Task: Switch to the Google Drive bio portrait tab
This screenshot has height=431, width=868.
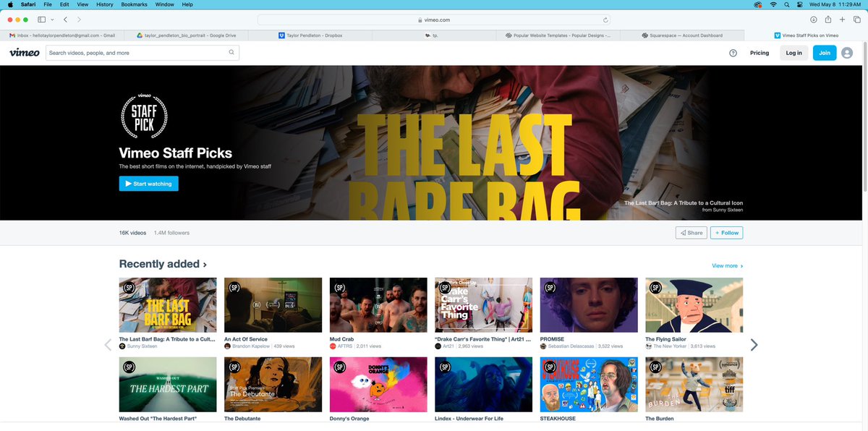Action: coord(184,35)
